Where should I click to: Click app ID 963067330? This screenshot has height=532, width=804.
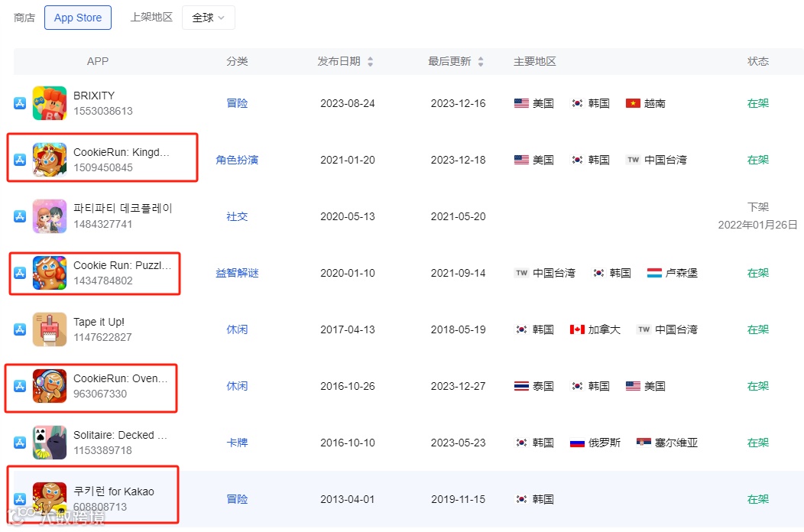pyautogui.click(x=100, y=394)
